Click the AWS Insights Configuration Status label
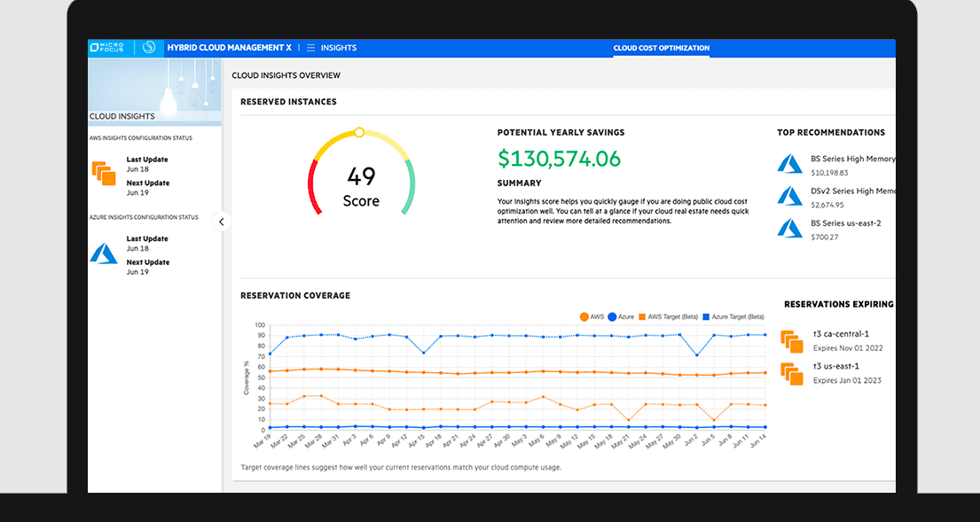980x522 pixels. [141, 138]
